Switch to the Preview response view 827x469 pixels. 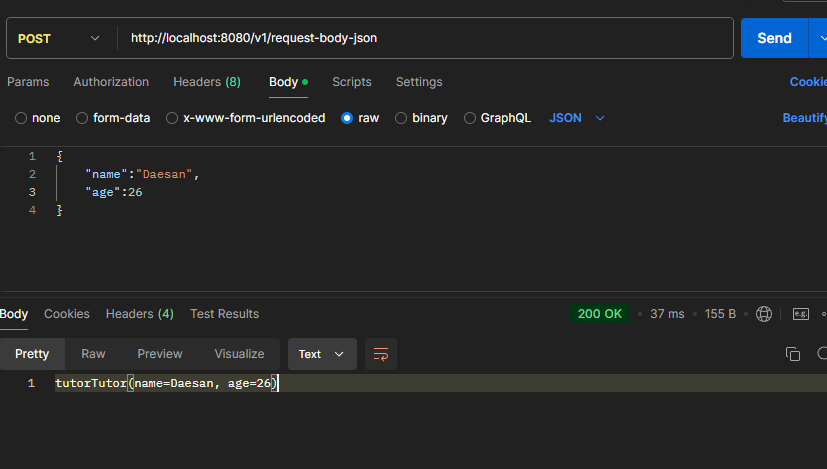(160, 354)
